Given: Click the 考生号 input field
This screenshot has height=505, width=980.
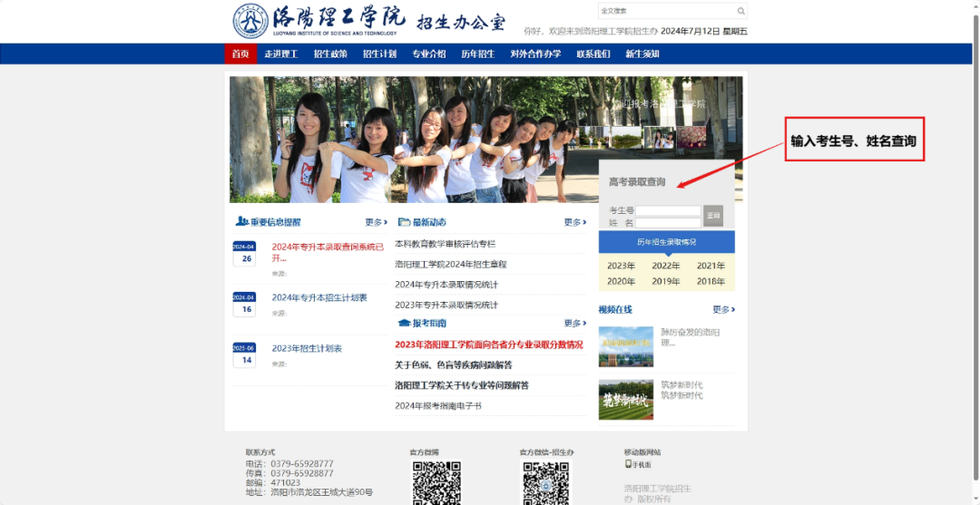Looking at the screenshot, I should coord(668,211).
